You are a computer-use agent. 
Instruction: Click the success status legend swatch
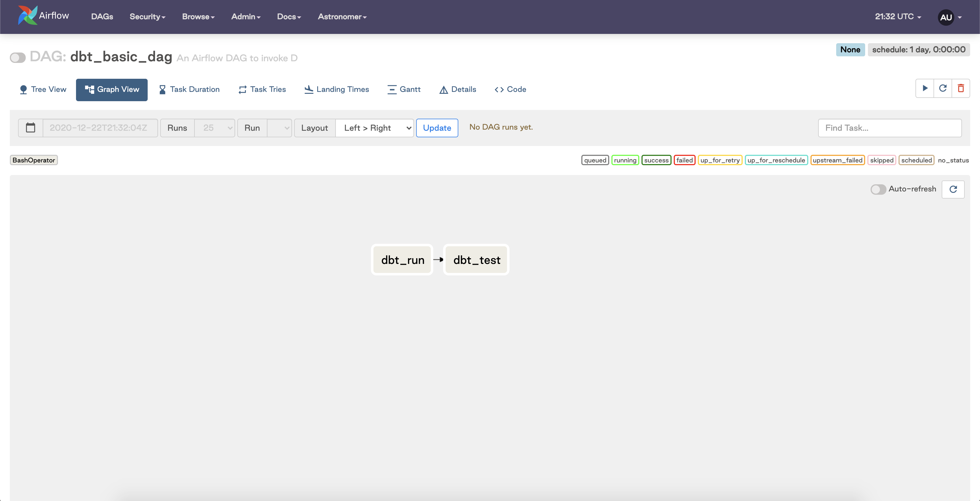pyautogui.click(x=656, y=160)
